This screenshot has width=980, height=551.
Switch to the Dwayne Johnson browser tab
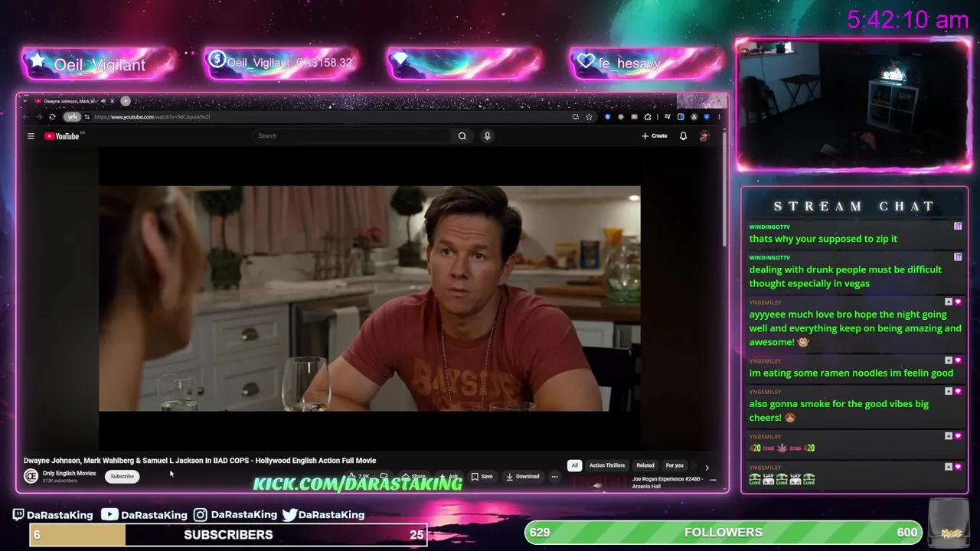click(x=69, y=101)
